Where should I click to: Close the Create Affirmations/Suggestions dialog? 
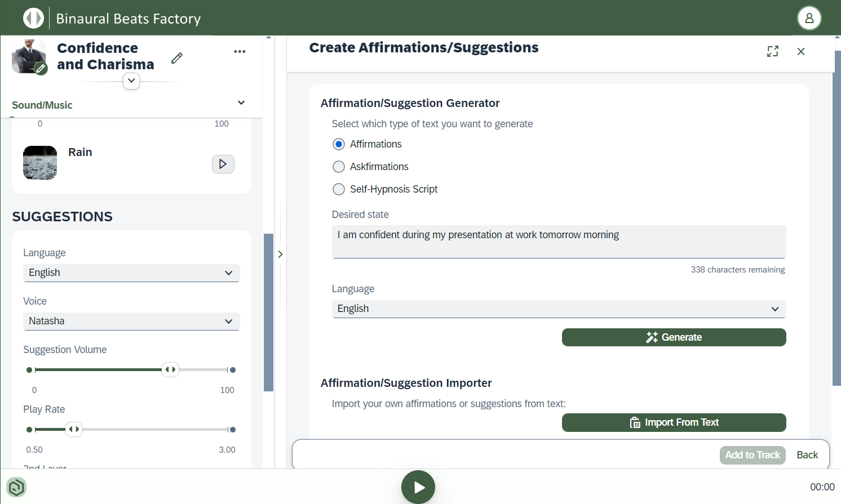(x=801, y=51)
